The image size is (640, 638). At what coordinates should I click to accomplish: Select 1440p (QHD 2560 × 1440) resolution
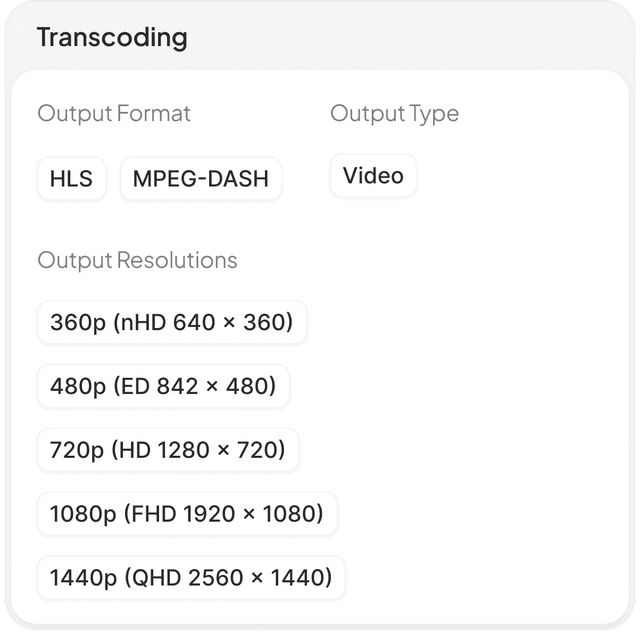[x=191, y=577]
